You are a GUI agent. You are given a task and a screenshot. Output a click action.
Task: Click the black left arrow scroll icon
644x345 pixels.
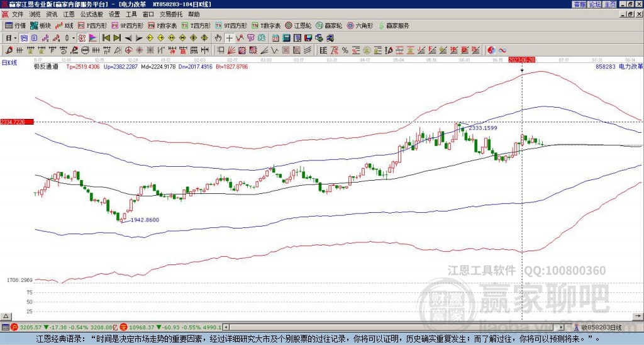128,38
